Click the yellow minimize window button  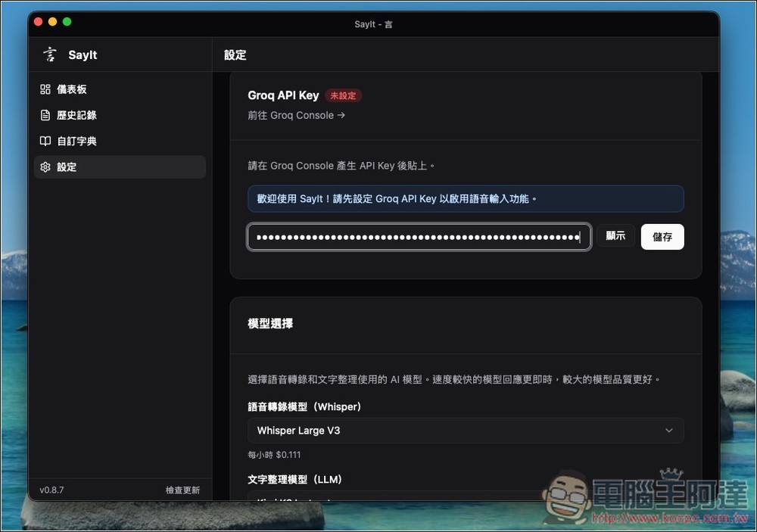tap(53, 22)
